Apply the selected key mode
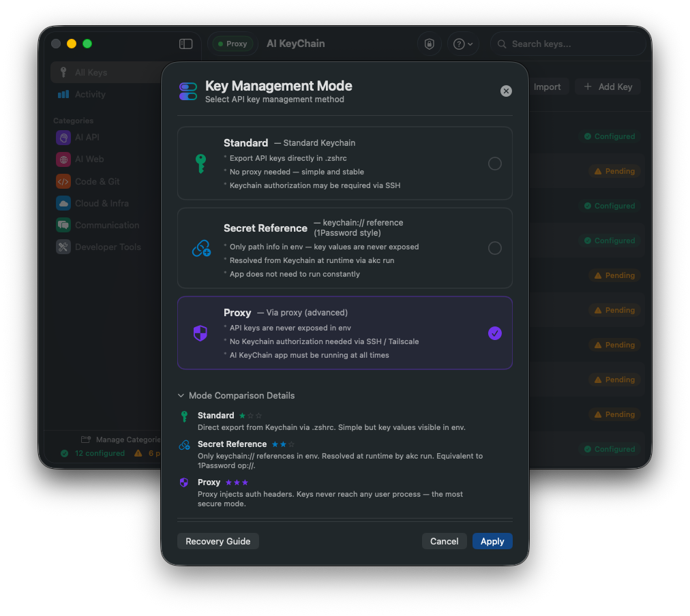Screen dimensions: 690x616 [x=492, y=541]
